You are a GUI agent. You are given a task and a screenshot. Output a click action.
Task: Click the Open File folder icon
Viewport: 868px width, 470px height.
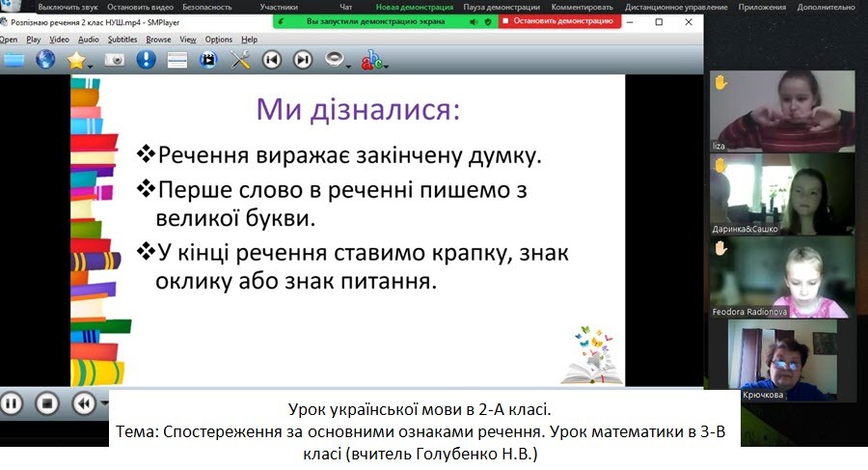pyautogui.click(x=14, y=60)
